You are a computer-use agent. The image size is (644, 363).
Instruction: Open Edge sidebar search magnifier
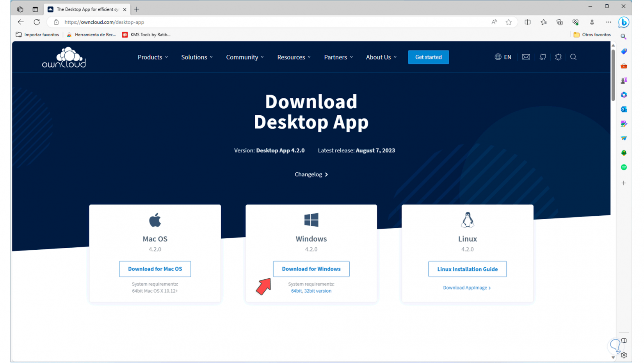624,37
